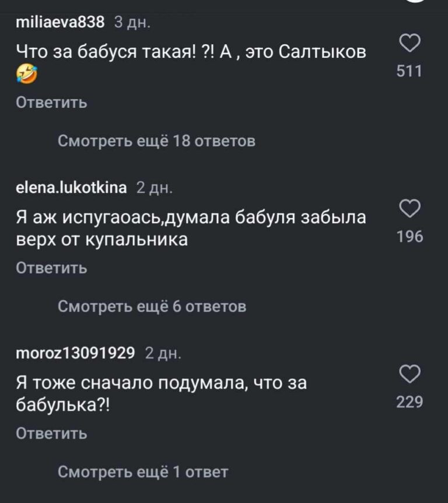Visit the elena.lukotkina username link
This screenshot has width=448, height=503.
click(x=71, y=187)
